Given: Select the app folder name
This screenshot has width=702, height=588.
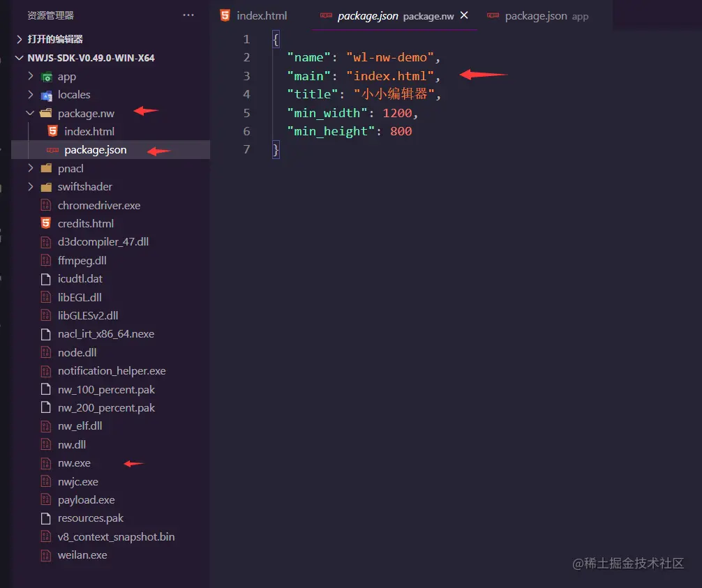Looking at the screenshot, I should 67,77.
